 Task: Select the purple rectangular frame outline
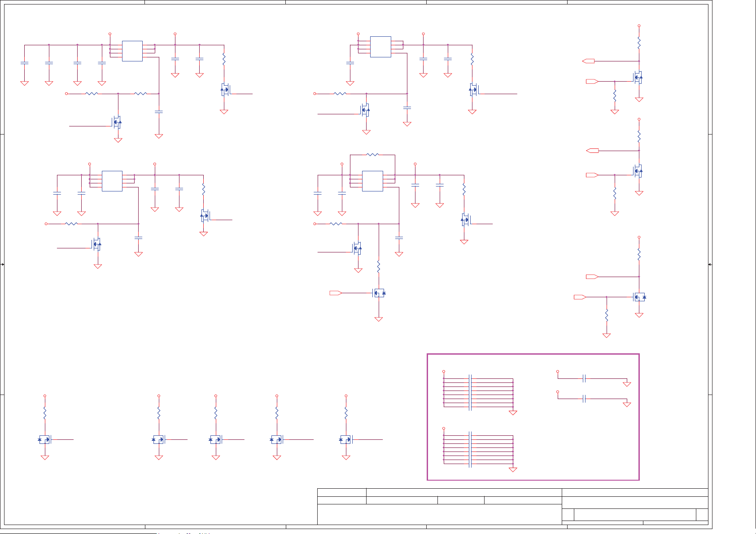533,417
